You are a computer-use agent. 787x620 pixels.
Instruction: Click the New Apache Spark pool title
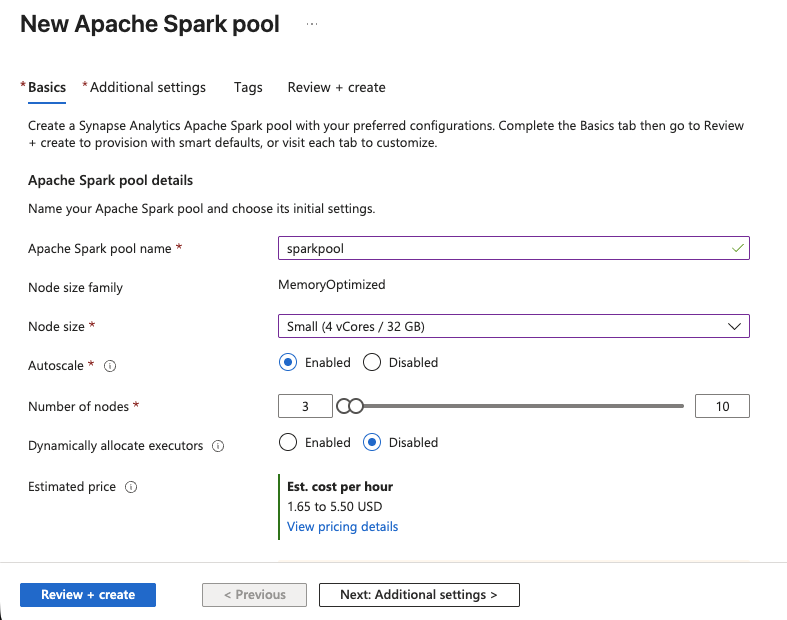tap(150, 24)
